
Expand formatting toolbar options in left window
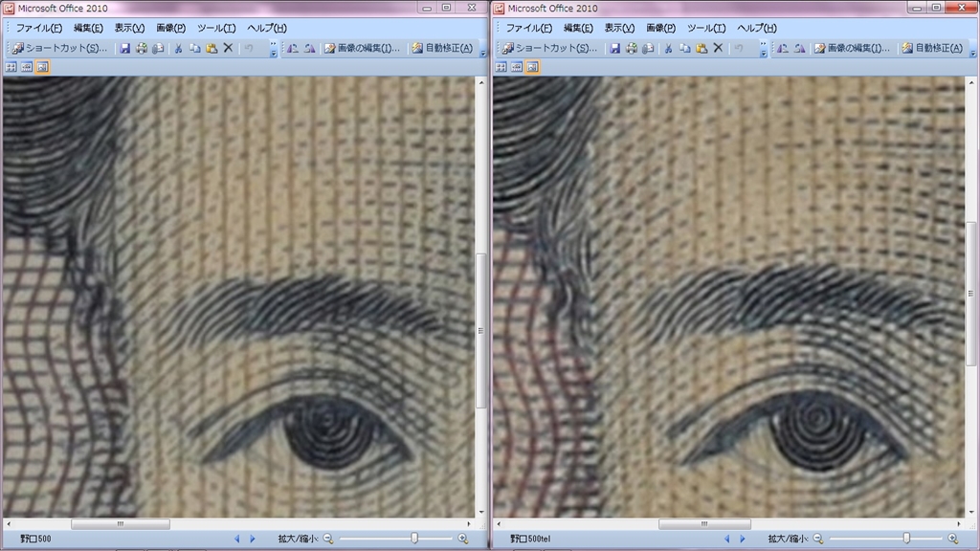pos(482,50)
